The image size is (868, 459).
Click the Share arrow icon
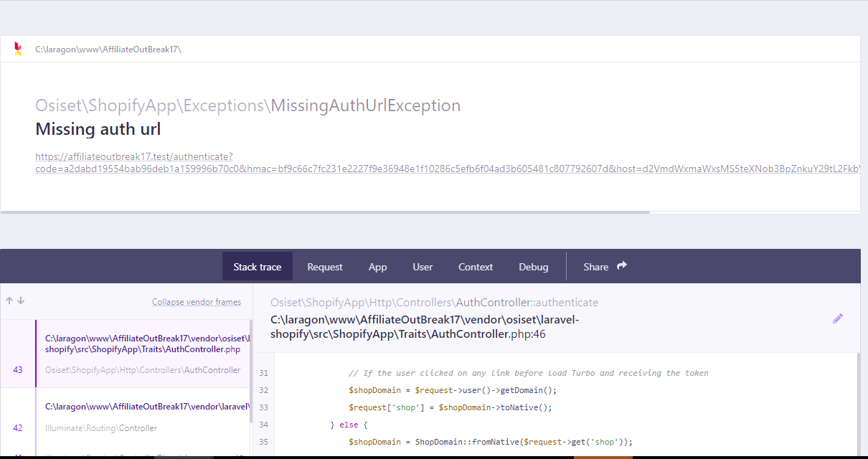622,266
